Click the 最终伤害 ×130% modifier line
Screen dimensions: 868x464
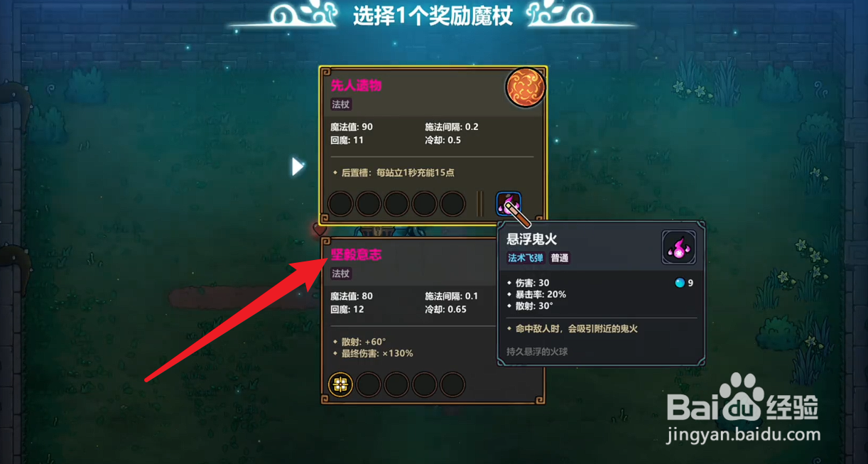pyautogui.click(x=372, y=353)
